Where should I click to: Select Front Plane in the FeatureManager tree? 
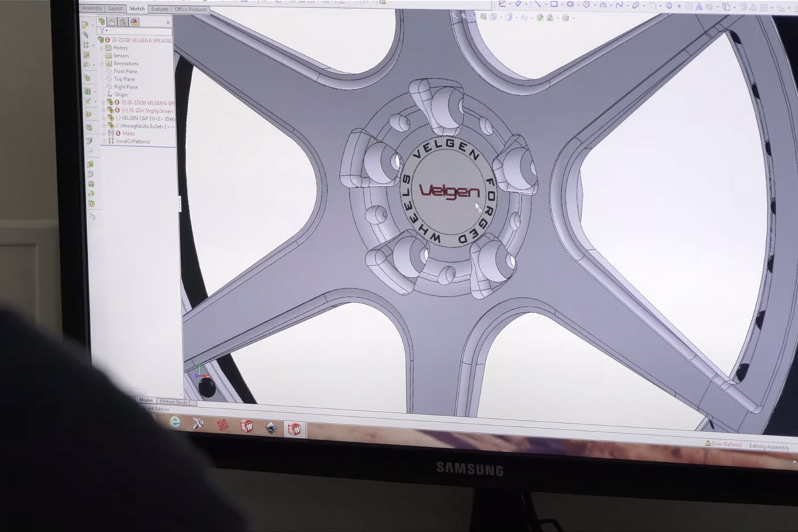click(125, 71)
